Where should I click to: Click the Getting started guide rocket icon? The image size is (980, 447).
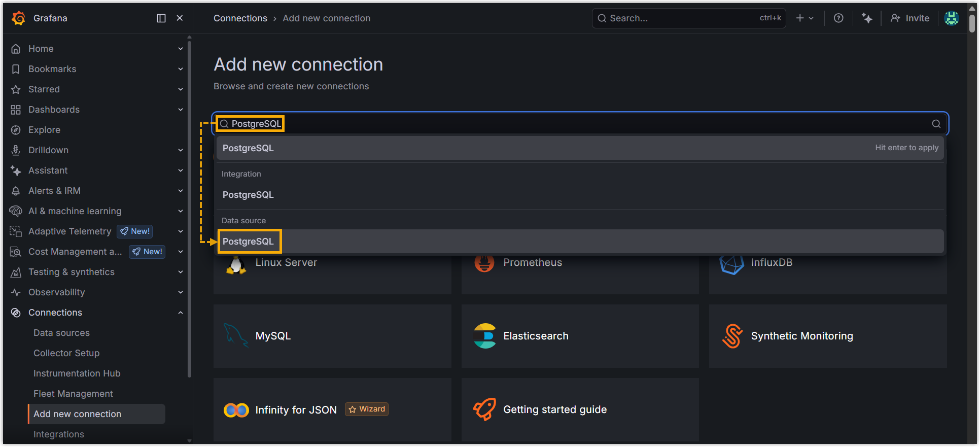pyautogui.click(x=484, y=409)
